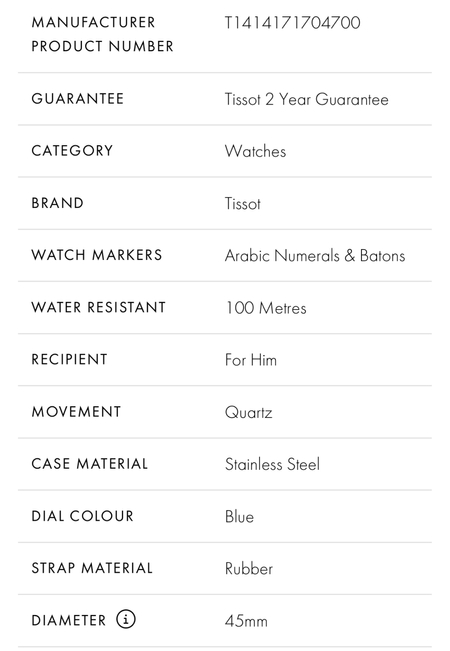
Task: Click the Diameter label text
Action: [69, 620]
